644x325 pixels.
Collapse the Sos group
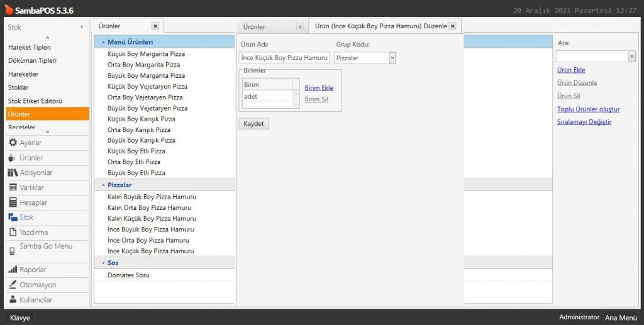point(103,263)
